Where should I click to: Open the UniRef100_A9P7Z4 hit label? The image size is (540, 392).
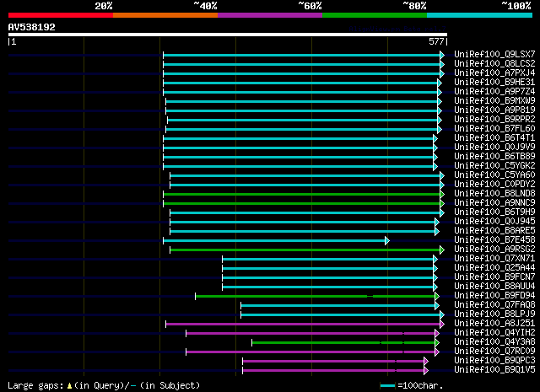(x=494, y=91)
